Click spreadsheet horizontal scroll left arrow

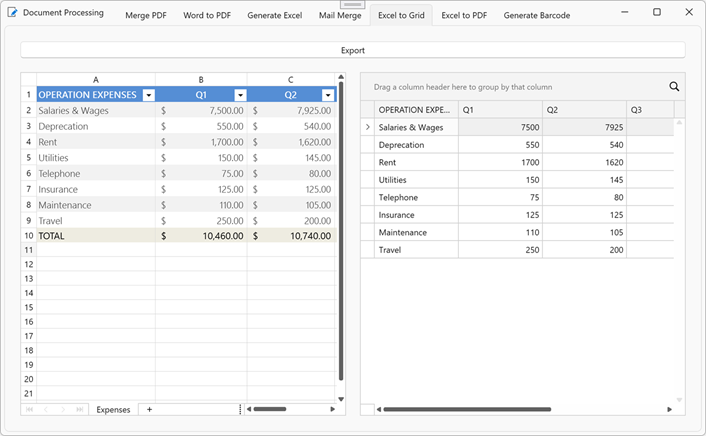click(249, 409)
